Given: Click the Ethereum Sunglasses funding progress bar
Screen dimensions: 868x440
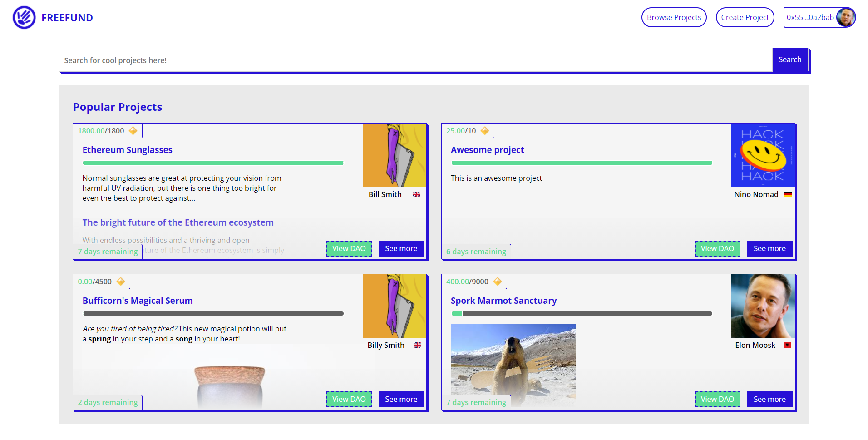Looking at the screenshot, I should click(x=213, y=163).
